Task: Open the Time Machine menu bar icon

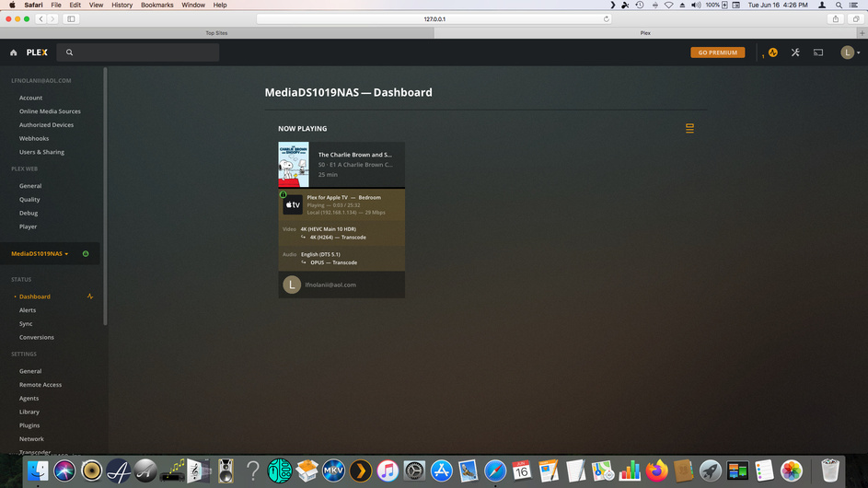Action: (640, 5)
